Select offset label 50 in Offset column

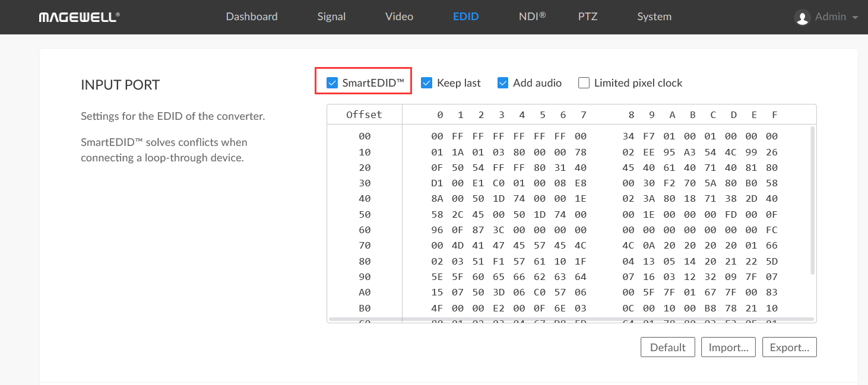[365, 214]
